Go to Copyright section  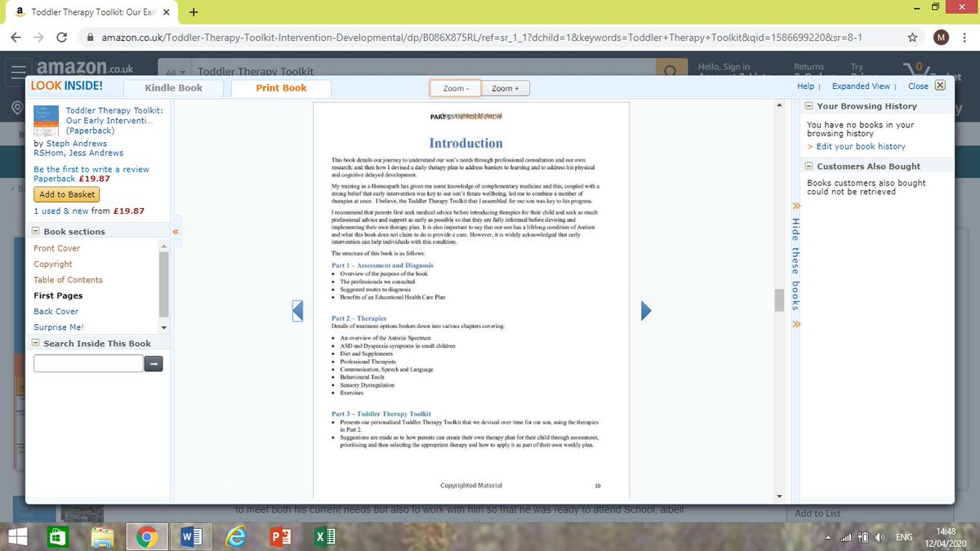pos(53,264)
